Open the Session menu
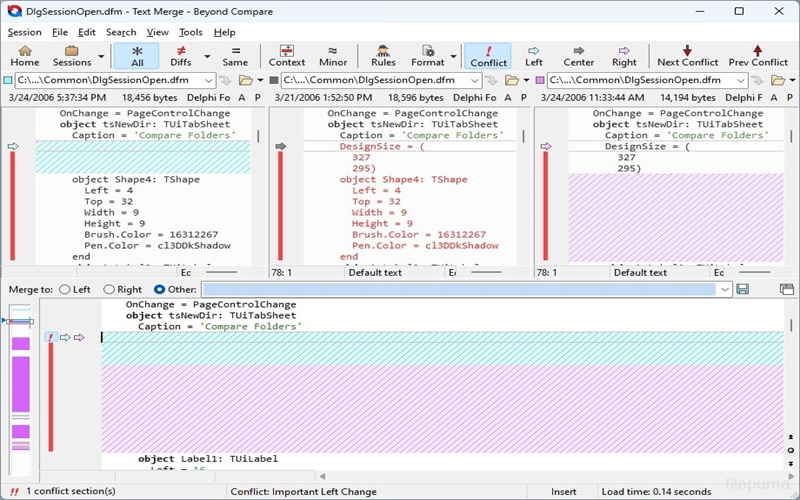 (25, 32)
